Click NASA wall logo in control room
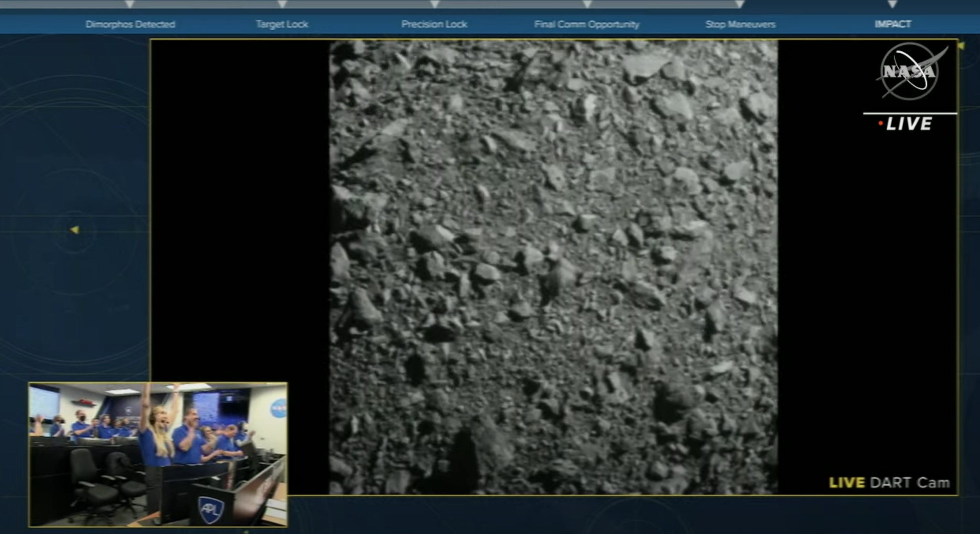This screenshot has width=980, height=534. [278, 408]
